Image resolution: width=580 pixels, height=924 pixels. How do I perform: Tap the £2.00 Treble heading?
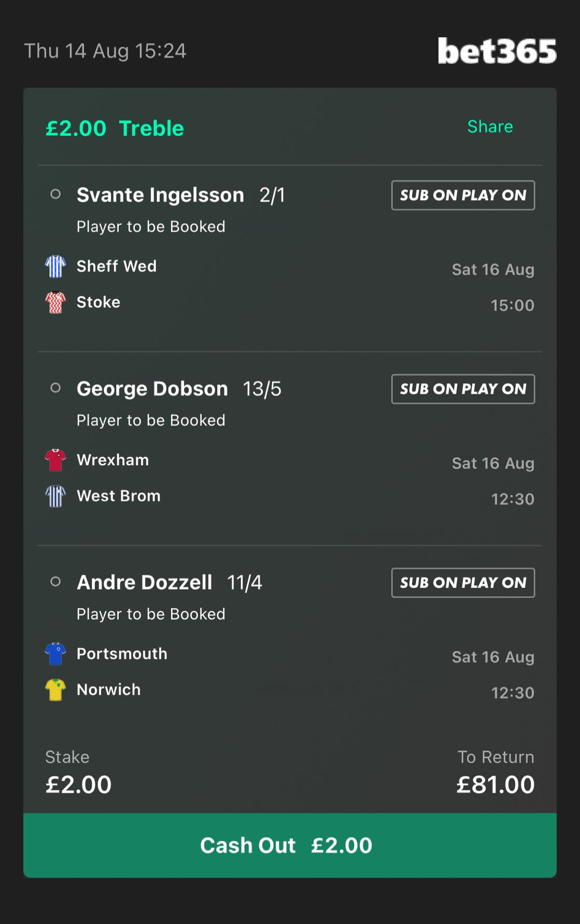[115, 128]
